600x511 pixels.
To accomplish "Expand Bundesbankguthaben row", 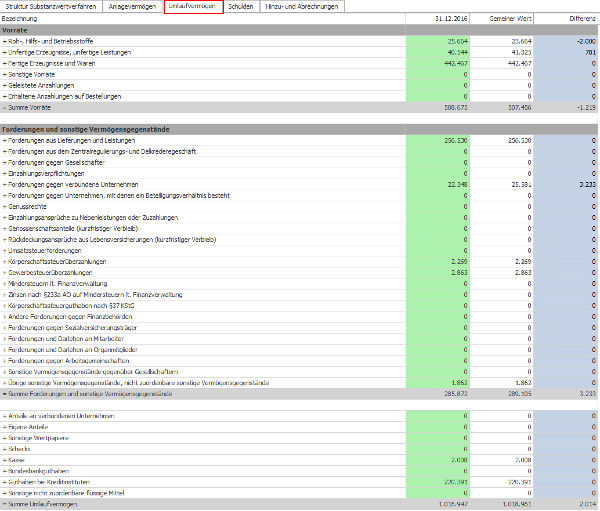I will pos(5,471).
